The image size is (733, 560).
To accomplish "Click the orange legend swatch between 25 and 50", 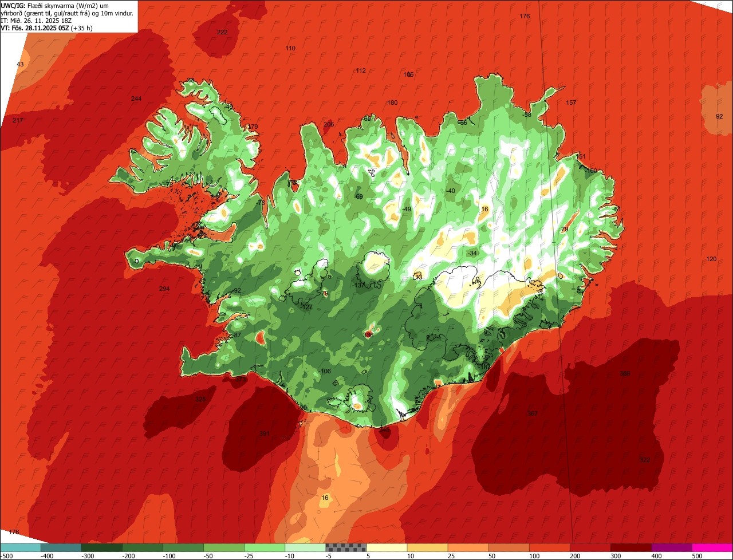I will [468, 547].
